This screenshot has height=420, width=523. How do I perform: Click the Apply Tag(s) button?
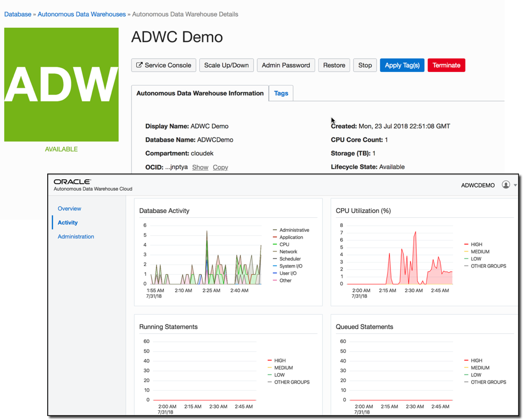click(x=402, y=65)
